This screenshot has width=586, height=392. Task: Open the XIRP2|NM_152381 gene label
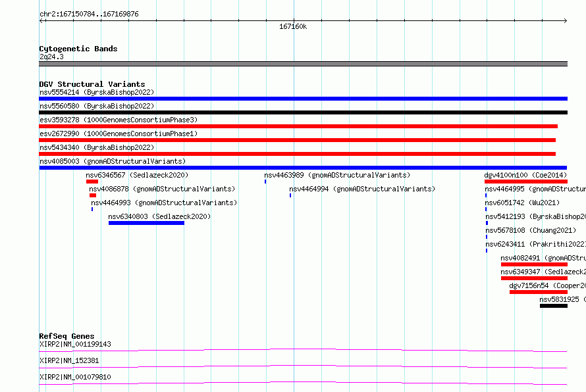point(69,360)
